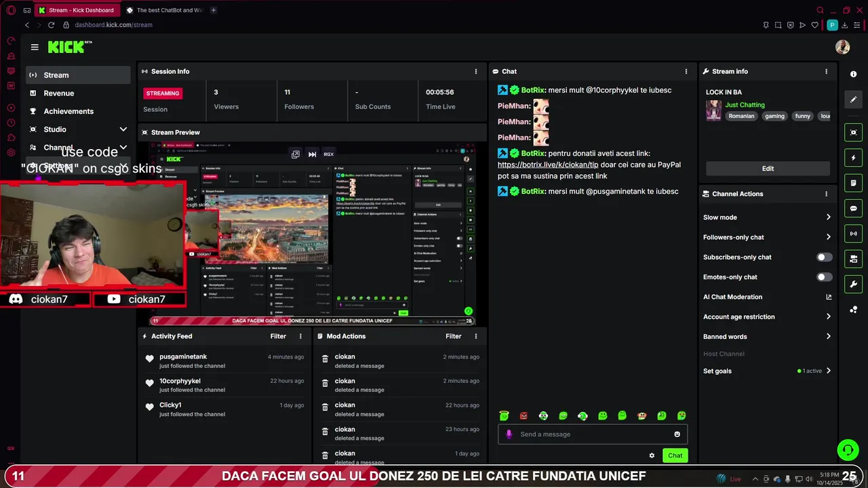Toggle the wrench stream info widget icon
Viewport: 868px width, 488px height.
pos(853,284)
